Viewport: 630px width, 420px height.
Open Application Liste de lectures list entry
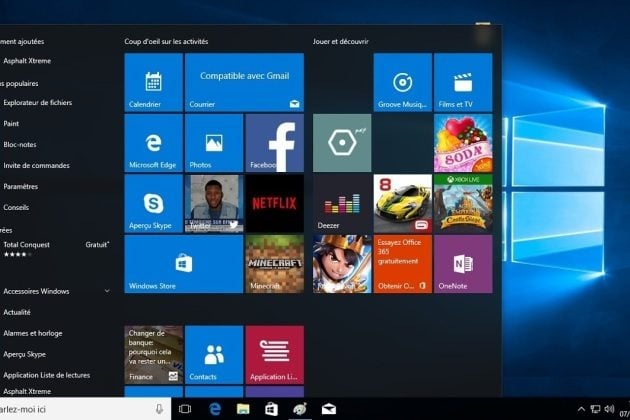[x=47, y=375]
